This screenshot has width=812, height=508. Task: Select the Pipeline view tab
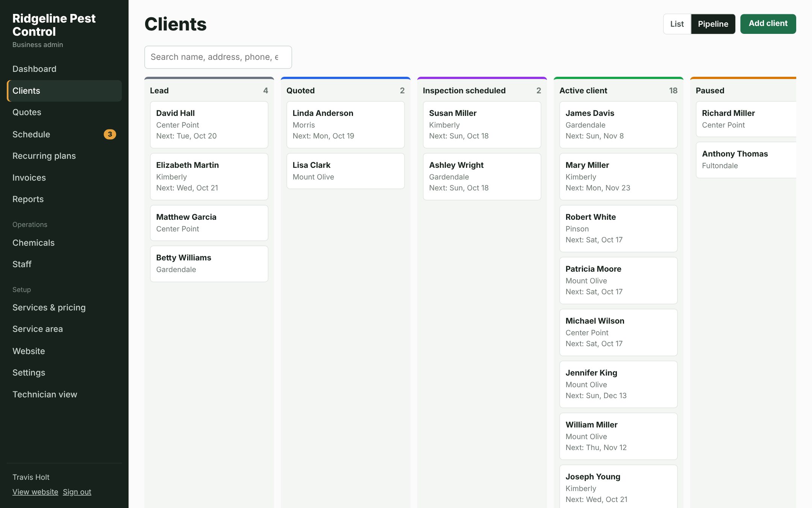(x=713, y=24)
